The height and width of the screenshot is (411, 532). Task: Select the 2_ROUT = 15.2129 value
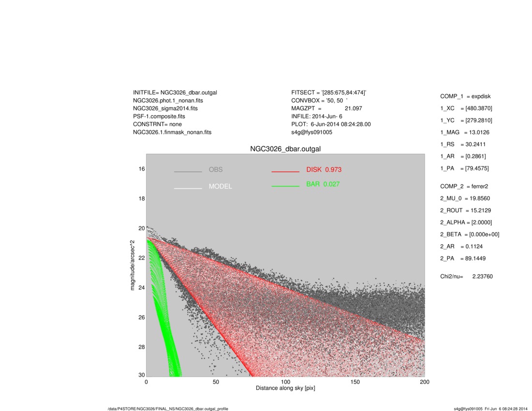click(465, 210)
